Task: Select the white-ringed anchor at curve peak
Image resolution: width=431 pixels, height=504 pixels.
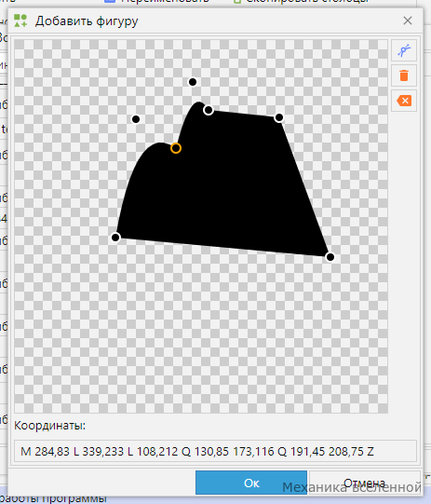Action: pyautogui.click(x=209, y=110)
